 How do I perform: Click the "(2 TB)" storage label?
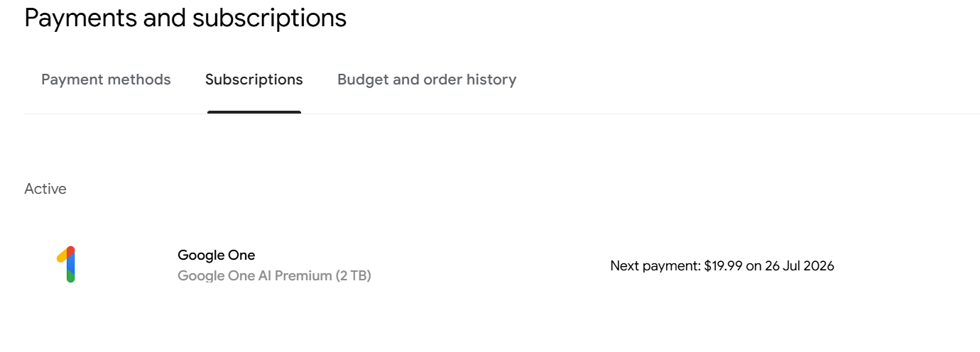(x=351, y=275)
